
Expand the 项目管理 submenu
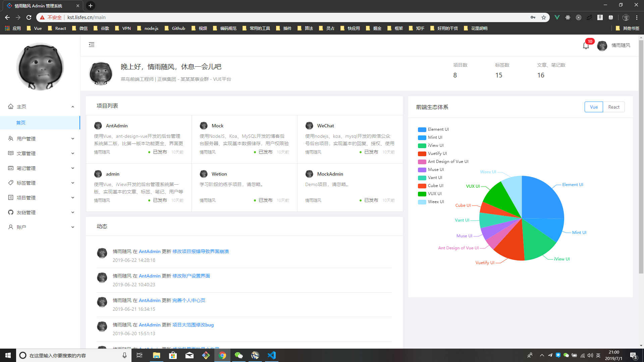[x=40, y=197]
